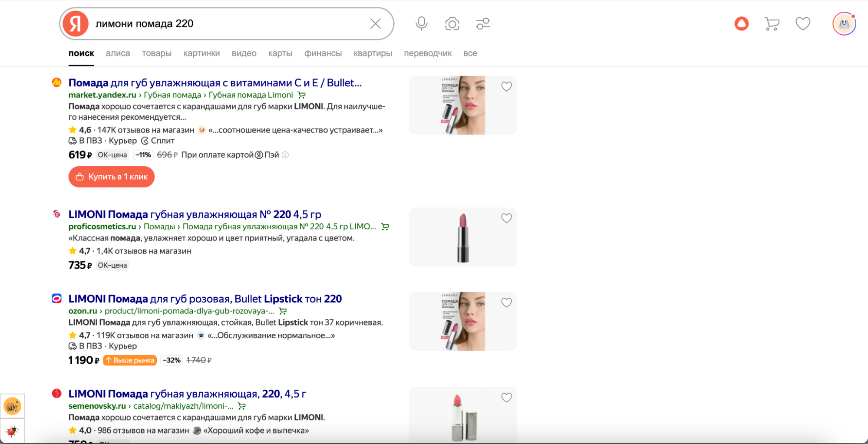Viewport: 868px width, 444px height.
Task: Open the user profile avatar
Action: pyautogui.click(x=844, y=23)
